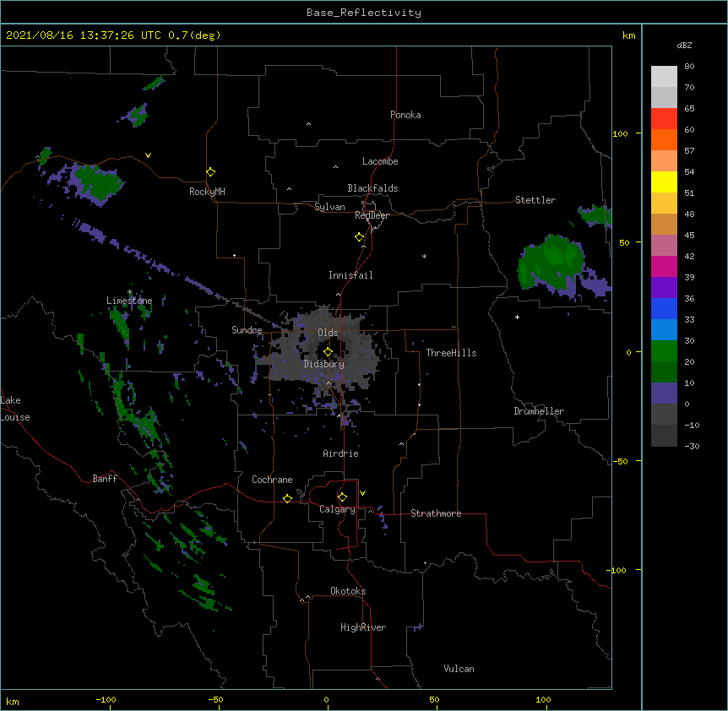Screen dimensions: 728x711
Task: Click the -30 value in dBZ legend
Action: [x=692, y=447]
